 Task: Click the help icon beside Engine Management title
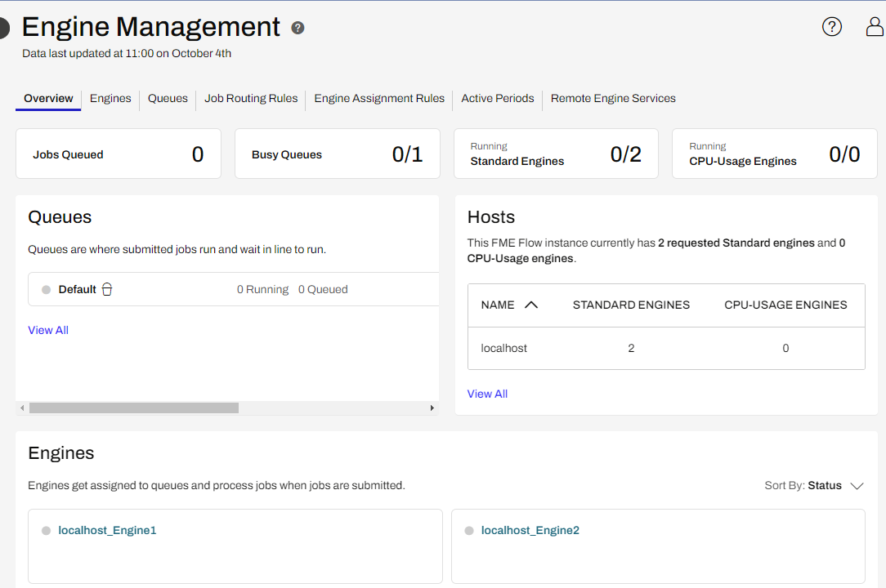click(298, 28)
